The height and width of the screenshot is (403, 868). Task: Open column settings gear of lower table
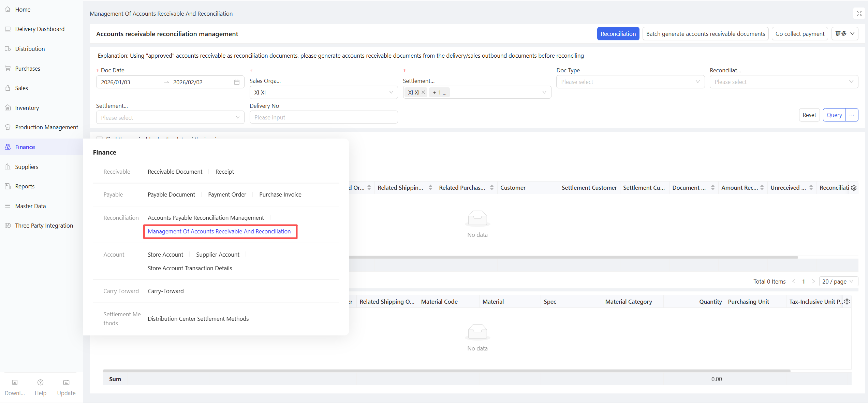pyautogui.click(x=847, y=302)
